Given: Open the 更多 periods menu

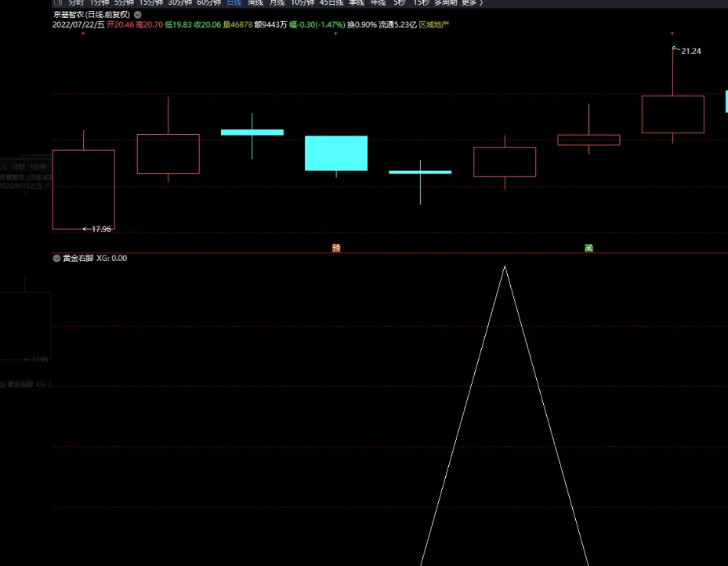Looking at the screenshot, I should 469,2.
